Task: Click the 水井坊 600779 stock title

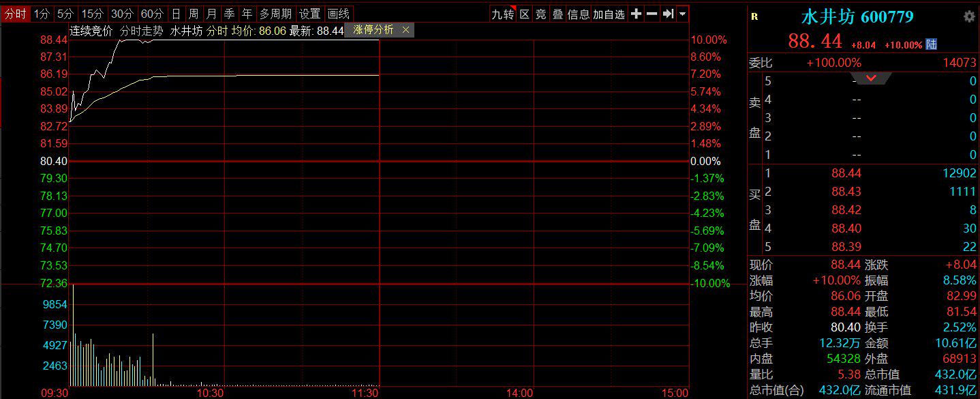Action: 857,17
